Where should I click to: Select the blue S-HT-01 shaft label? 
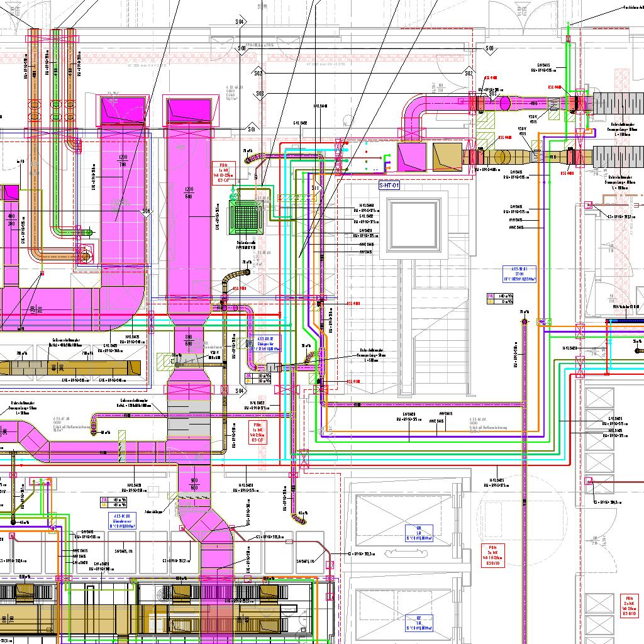389,186
